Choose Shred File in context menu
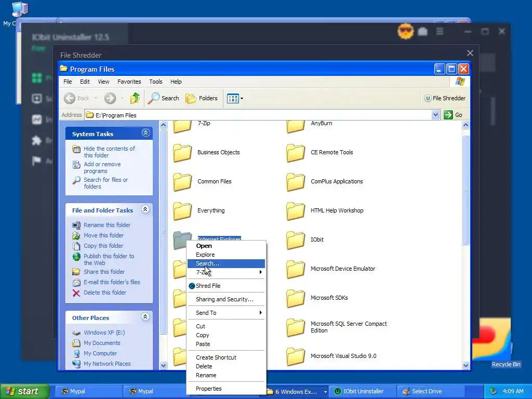 pos(226,286)
